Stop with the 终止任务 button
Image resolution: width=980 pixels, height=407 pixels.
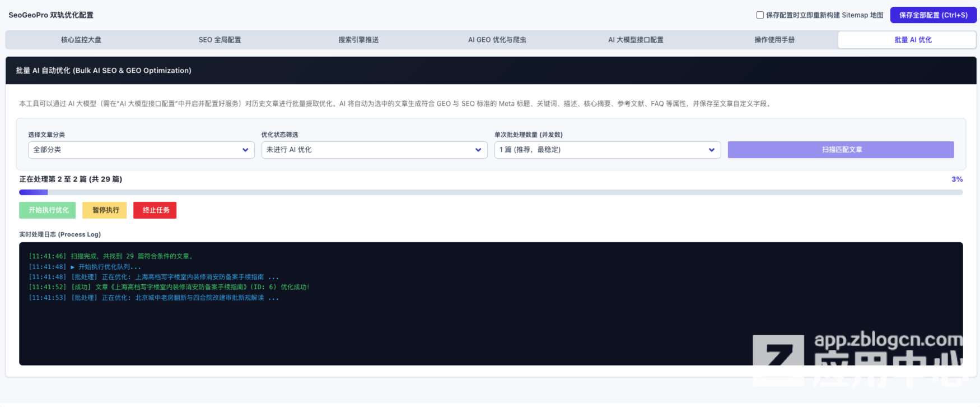155,210
